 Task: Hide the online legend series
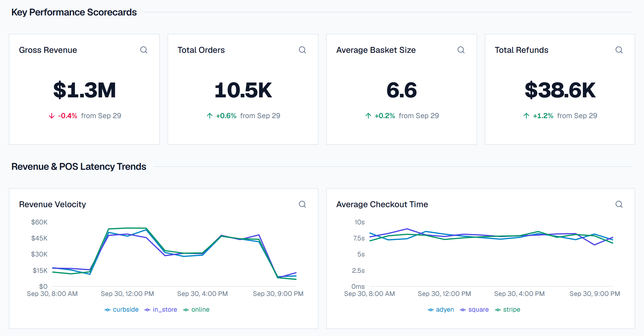click(x=196, y=310)
